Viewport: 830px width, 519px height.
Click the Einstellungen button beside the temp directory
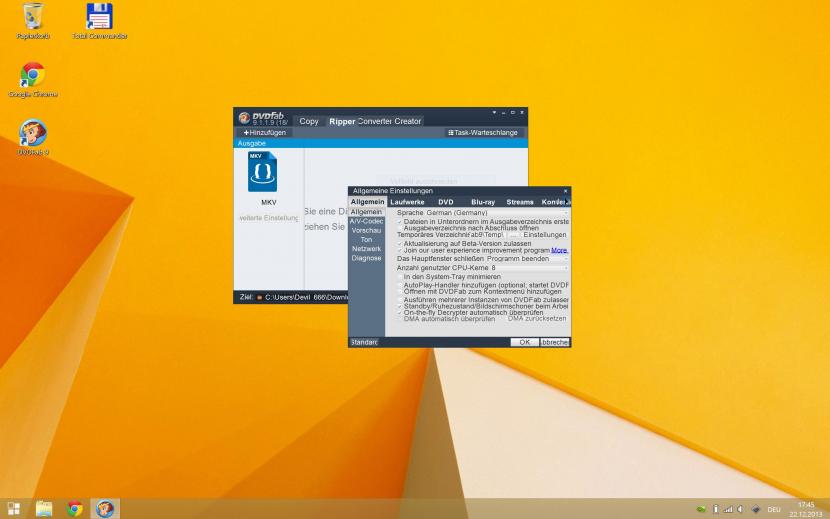tap(545, 235)
